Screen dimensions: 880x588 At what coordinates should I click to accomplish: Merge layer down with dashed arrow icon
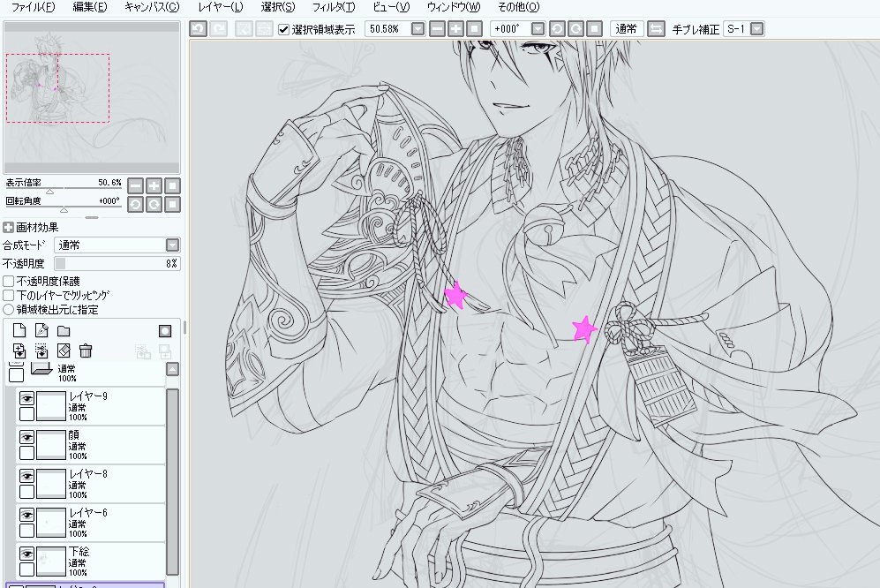tap(41, 351)
